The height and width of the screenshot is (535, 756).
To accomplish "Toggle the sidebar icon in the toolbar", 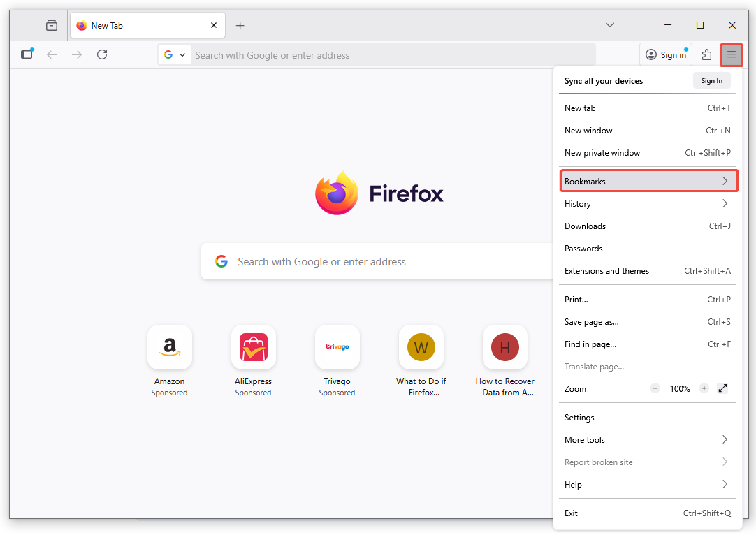I will 27,54.
